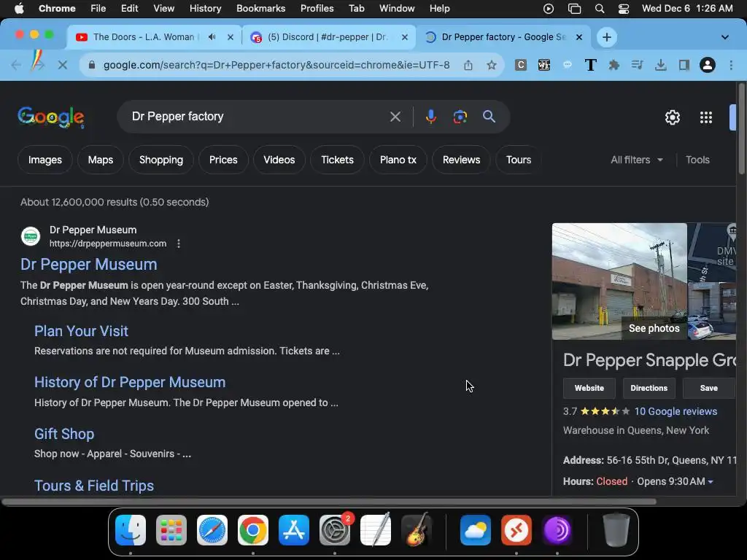Start voice search with the microphone icon
Viewport: 747px width, 560px height.
click(x=430, y=117)
